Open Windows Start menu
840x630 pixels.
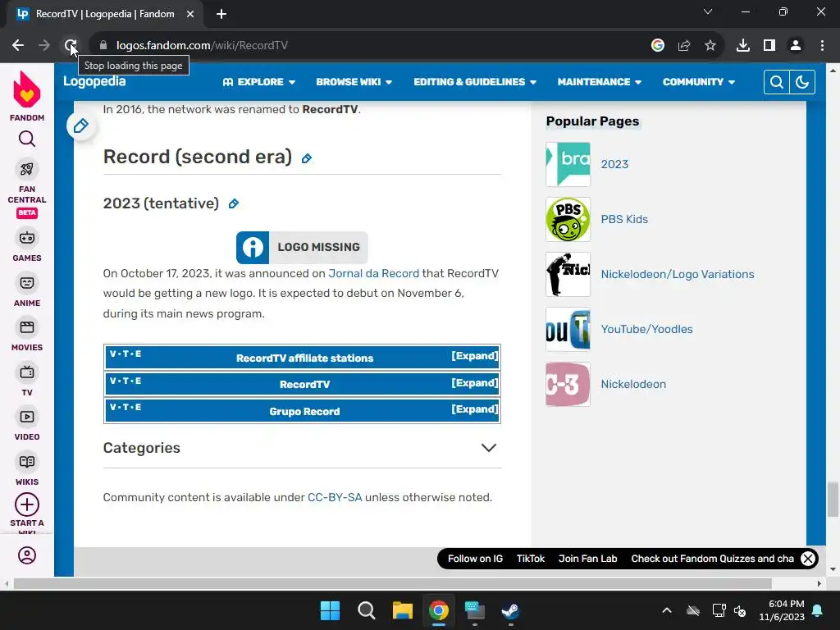(330, 610)
